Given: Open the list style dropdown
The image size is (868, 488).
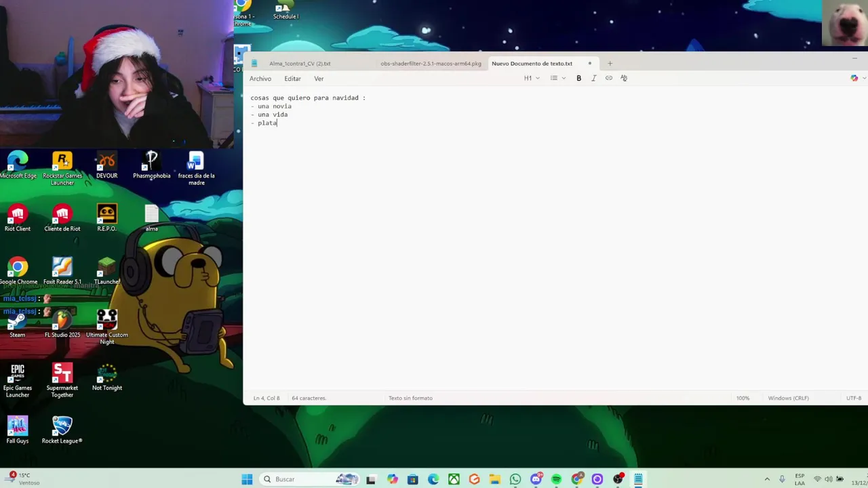Looking at the screenshot, I should 557,78.
